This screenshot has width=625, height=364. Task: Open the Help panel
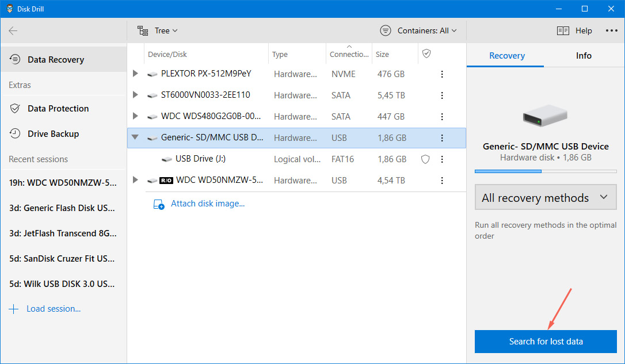click(x=574, y=30)
